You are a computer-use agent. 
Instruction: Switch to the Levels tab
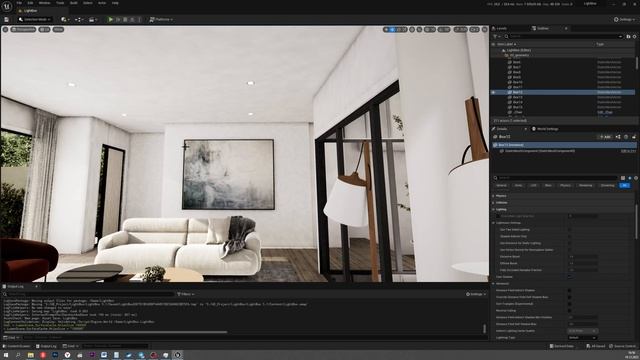pos(500,28)
